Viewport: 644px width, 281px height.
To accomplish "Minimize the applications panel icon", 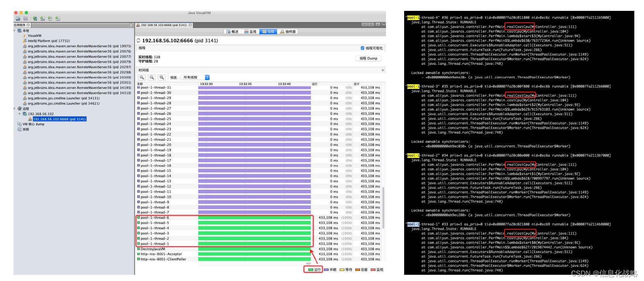I will point(131,25).
